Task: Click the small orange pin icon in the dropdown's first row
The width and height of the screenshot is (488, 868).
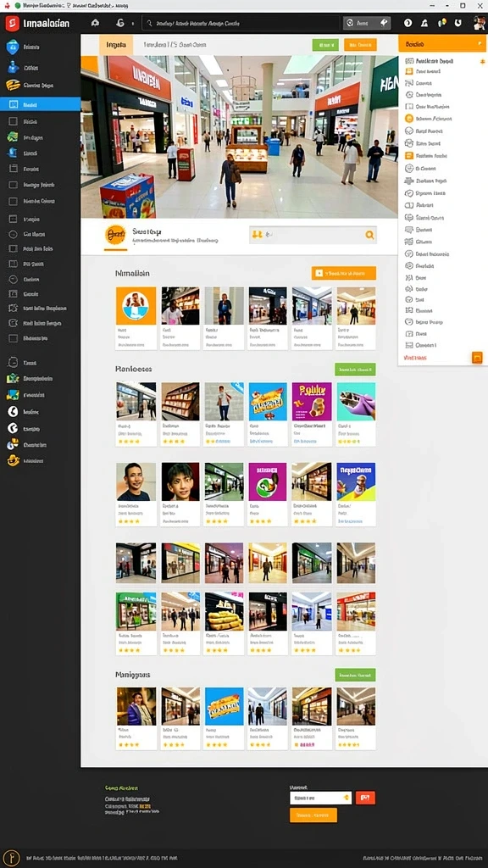Action: (x=482, y=61)
